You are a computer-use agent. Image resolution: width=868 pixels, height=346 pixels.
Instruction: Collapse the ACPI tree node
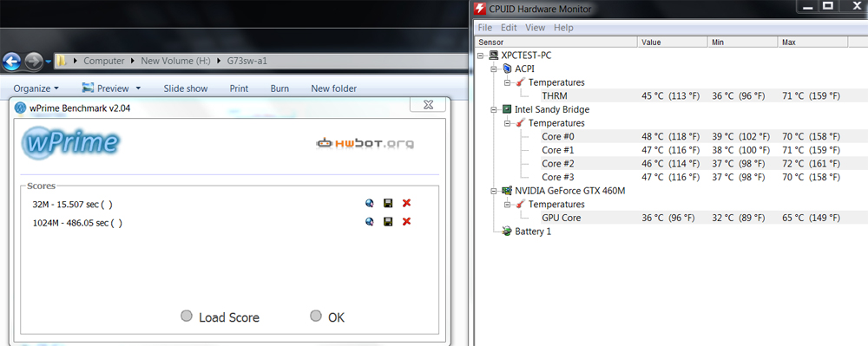coord(494,69)
